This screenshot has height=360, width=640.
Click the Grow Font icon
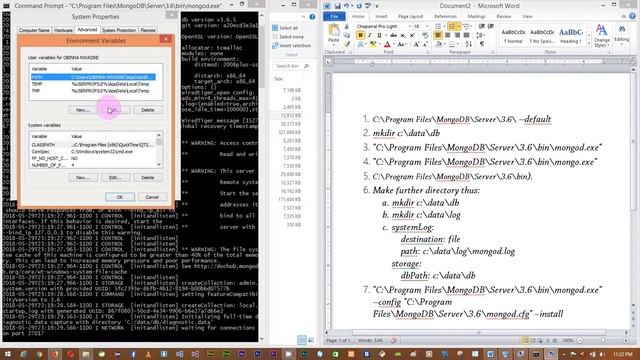[416, 44]
